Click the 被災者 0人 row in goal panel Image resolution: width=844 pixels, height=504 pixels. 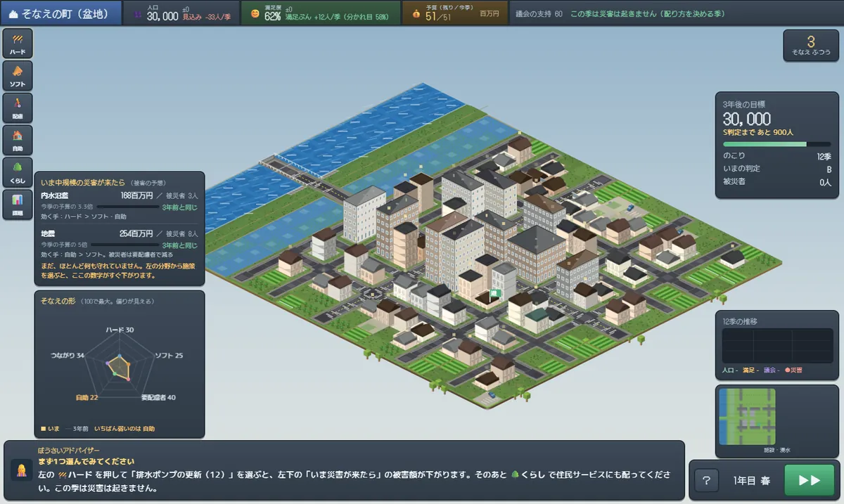776,182
